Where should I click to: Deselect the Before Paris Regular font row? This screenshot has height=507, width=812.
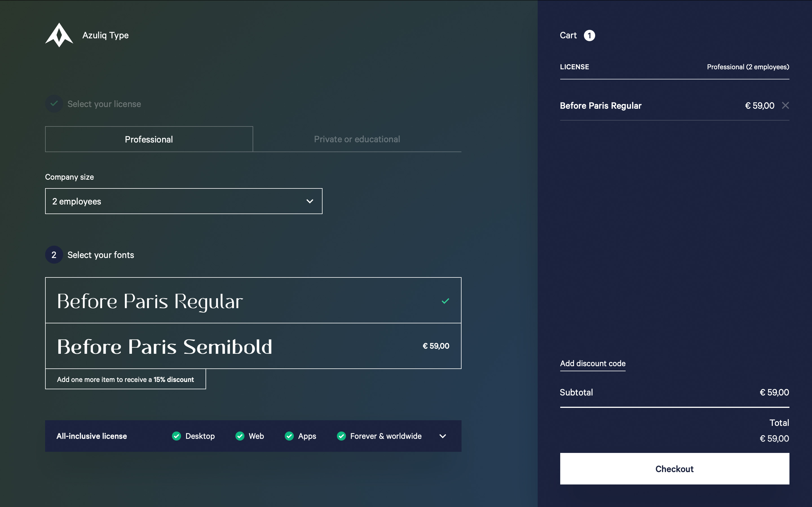pos(235,301)
